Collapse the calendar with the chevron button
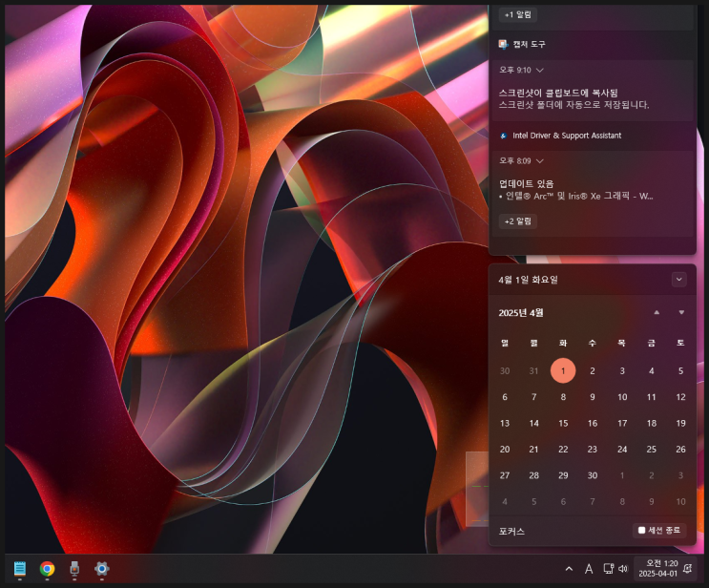709x588 pixels. click(678, 280)
